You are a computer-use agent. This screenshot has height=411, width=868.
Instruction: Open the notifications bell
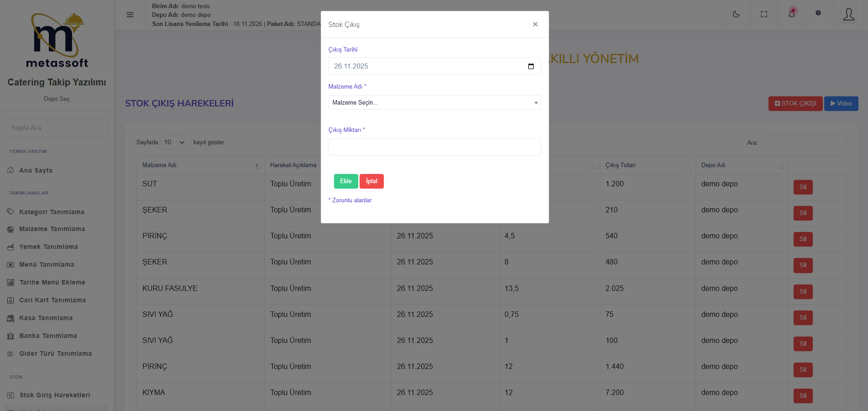tap(792, 14)
